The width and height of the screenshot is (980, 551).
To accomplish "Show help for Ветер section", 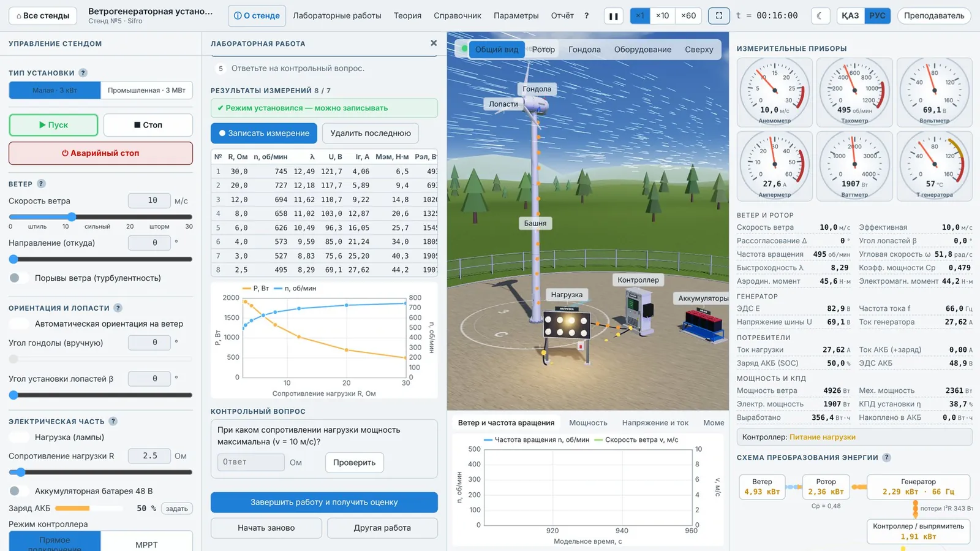I will coord(41,184).
